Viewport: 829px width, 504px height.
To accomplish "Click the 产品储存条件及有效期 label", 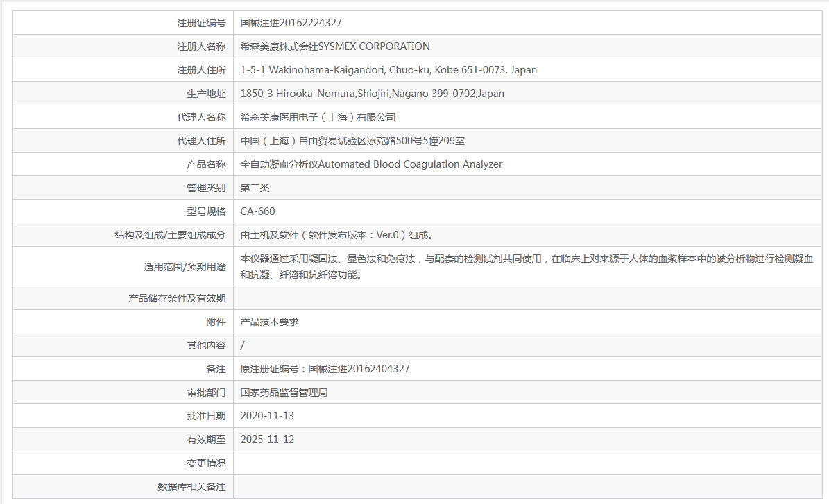I will (x=177, y=298).
